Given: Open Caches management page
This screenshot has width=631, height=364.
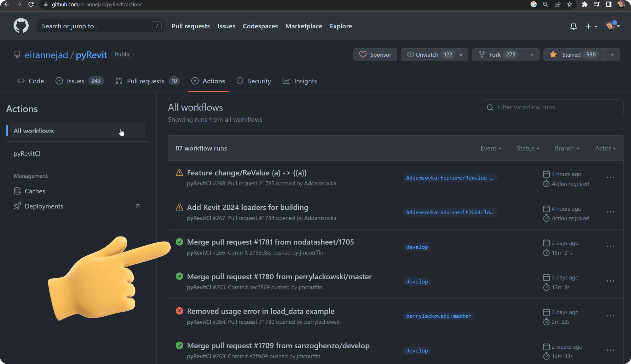Looking at the screenshot, I should (35, 191).
